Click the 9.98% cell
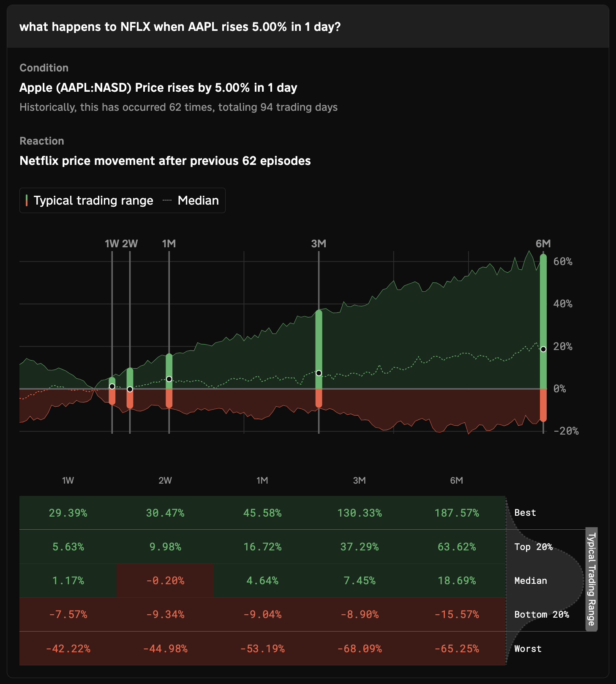 [x=165, y=547]
